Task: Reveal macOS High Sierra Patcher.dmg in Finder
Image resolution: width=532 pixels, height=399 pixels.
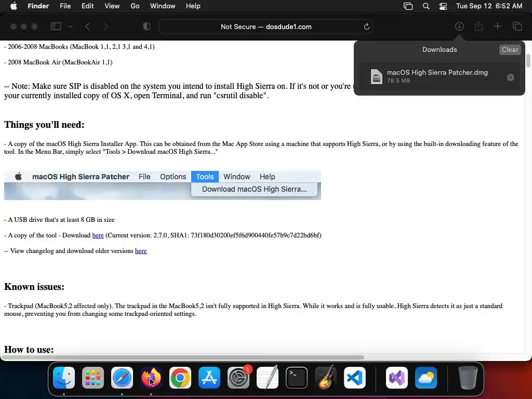Action: [510, 77]
